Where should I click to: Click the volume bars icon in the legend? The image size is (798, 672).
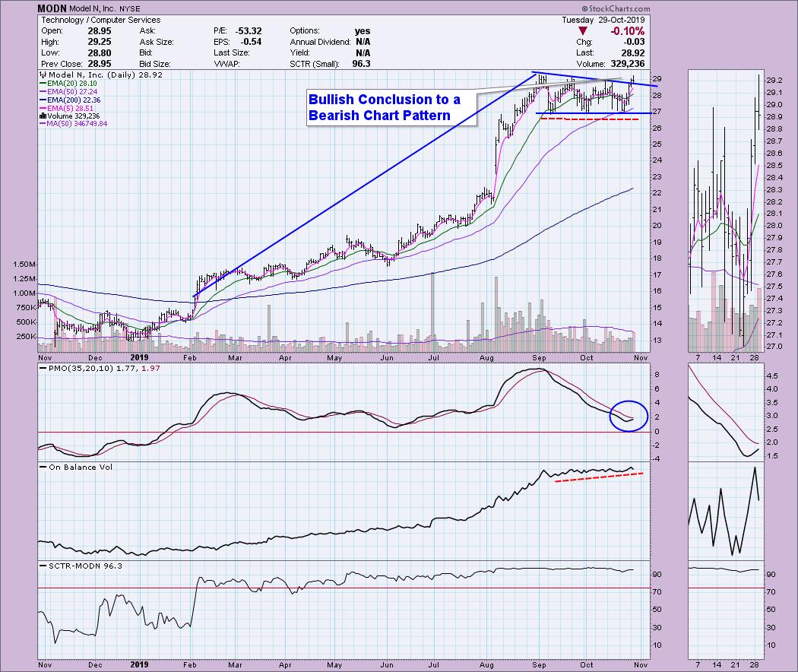pyautogui.click(x=43, y=116)
